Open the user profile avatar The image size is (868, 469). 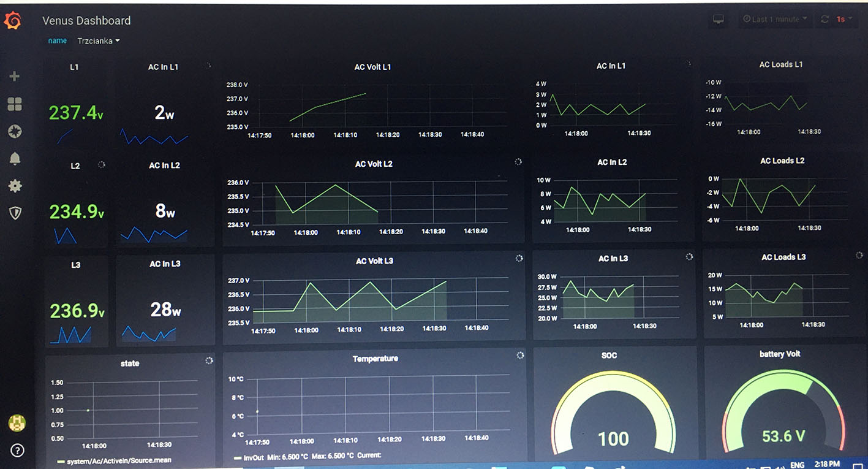(17, 422)
